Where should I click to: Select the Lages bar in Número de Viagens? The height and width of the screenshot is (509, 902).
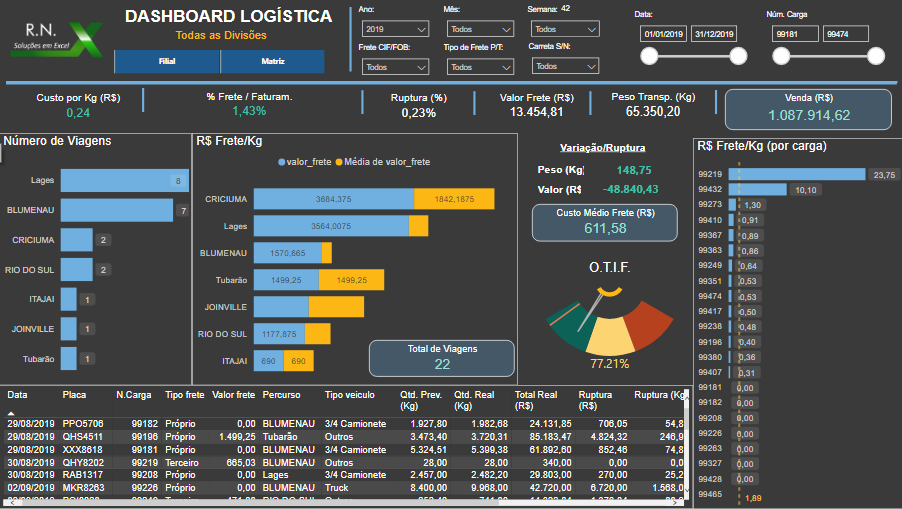(x=124, y=180)
